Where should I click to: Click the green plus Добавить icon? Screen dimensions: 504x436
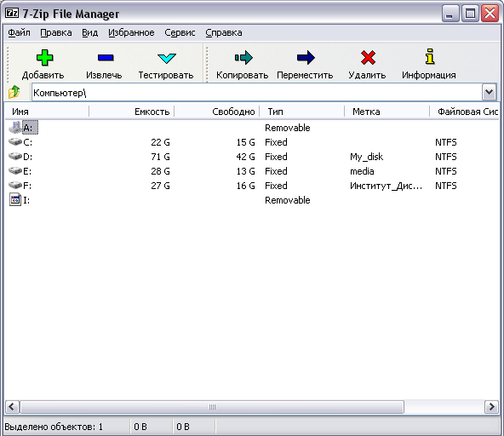(44, 58)
